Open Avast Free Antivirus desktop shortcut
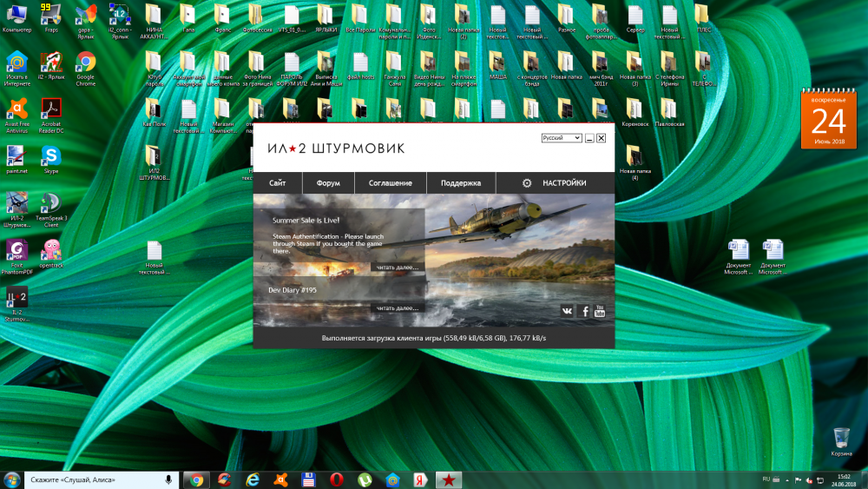This screenshot has height=489, width=868. tap(16, 116)
